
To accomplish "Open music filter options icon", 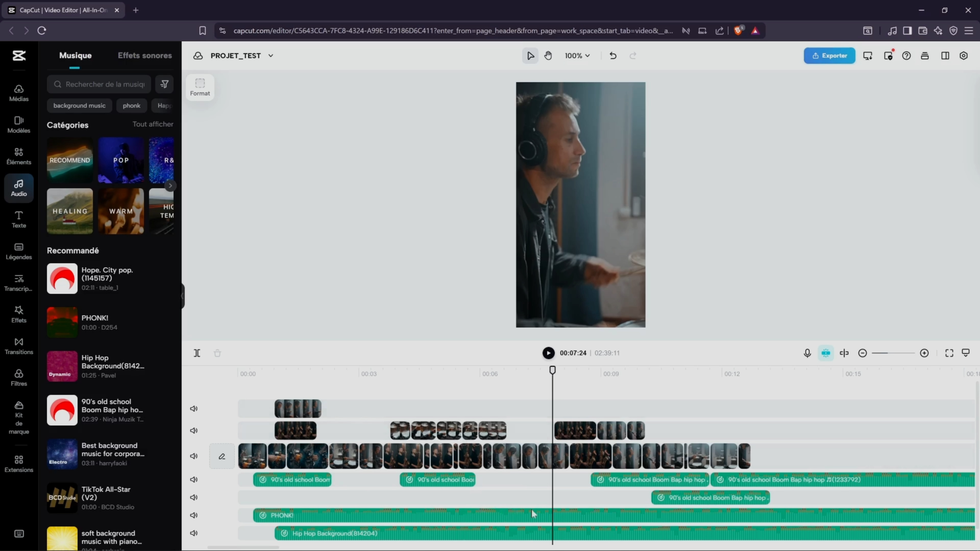I will pyautogui.click(x=164, y=84).
